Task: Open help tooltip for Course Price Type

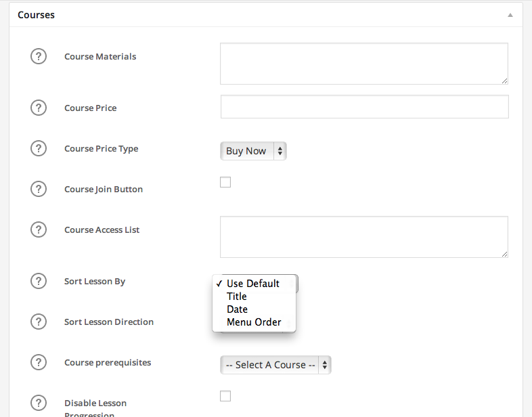Action: [x=39, y=148]
